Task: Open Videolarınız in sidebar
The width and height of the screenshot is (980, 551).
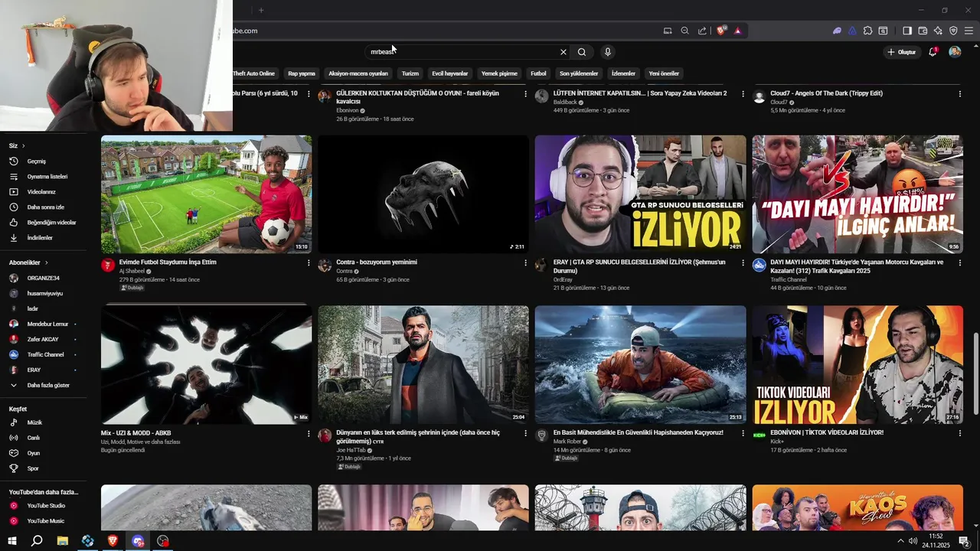Action: click(x=41, y=192)
